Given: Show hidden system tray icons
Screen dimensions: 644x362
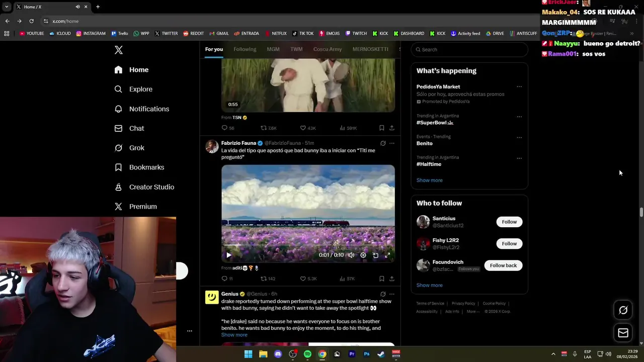Looking at the screenshot, I should 553,354.
